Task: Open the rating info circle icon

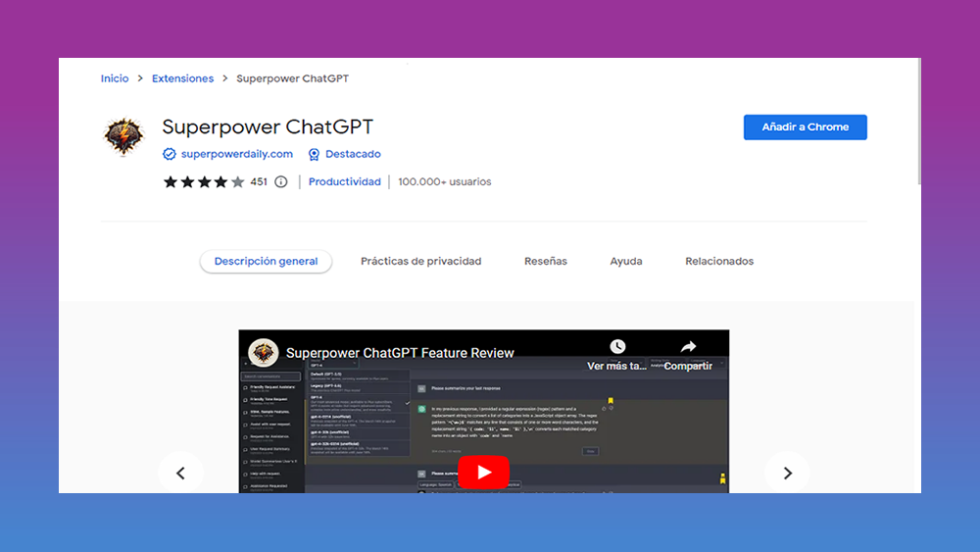Action: 281,182
